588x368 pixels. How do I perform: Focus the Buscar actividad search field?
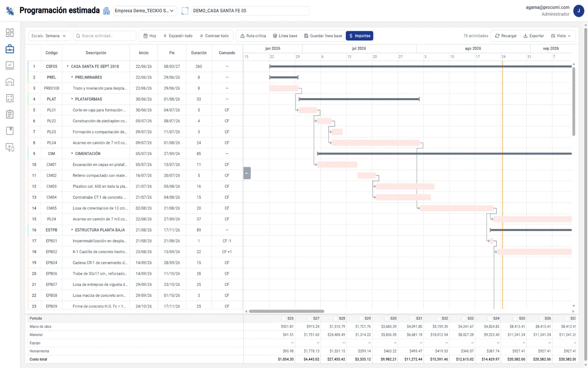pyautogui.click(x=105, y=36)
